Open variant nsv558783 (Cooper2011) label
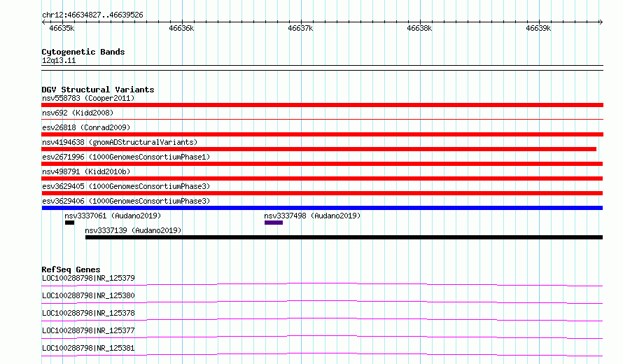Viewport: 623px width, 364px height. (x=88, y=98)
